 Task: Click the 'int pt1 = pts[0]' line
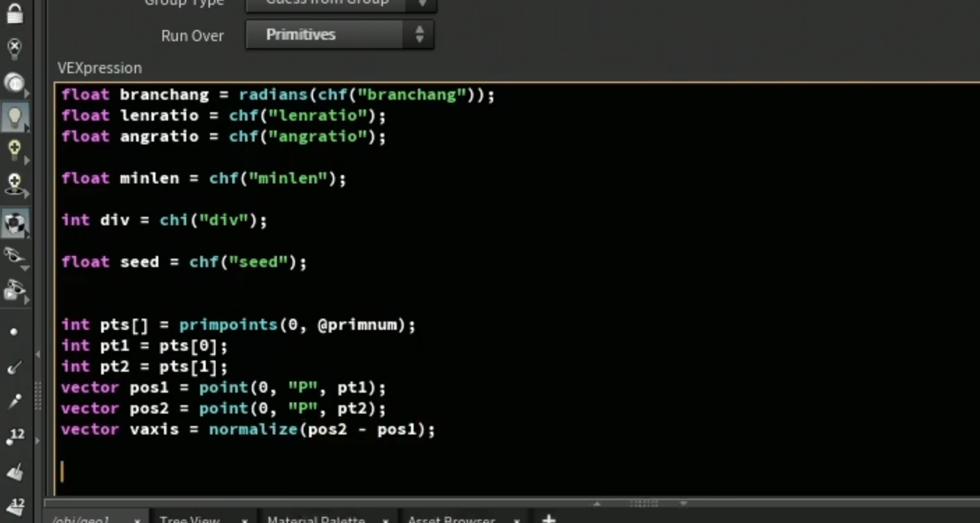tap(144, 345)
